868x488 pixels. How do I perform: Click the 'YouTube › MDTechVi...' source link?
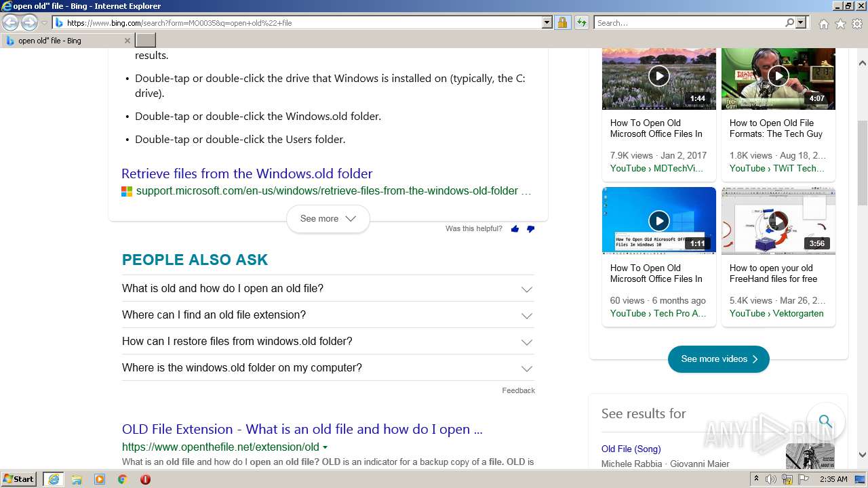coord(656,168)
